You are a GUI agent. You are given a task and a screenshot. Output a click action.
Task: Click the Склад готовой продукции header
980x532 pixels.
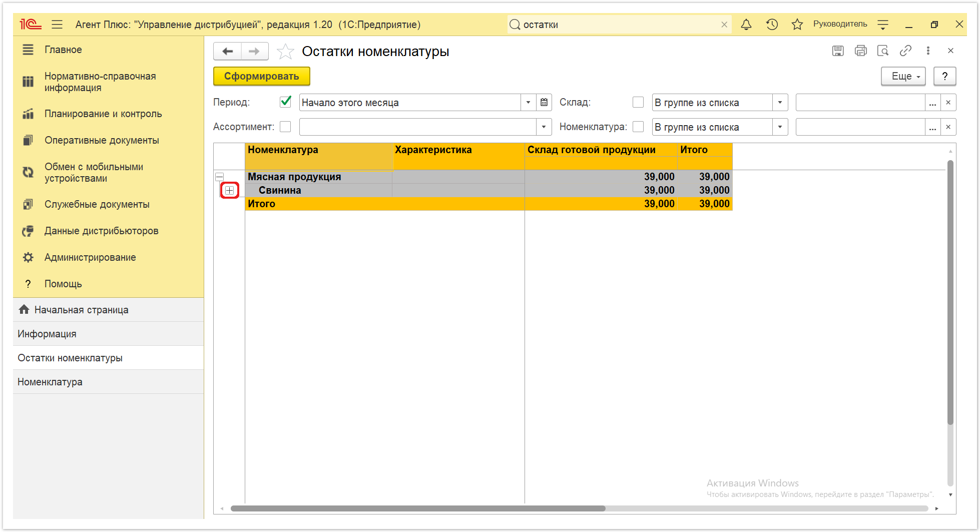[601, 150]
